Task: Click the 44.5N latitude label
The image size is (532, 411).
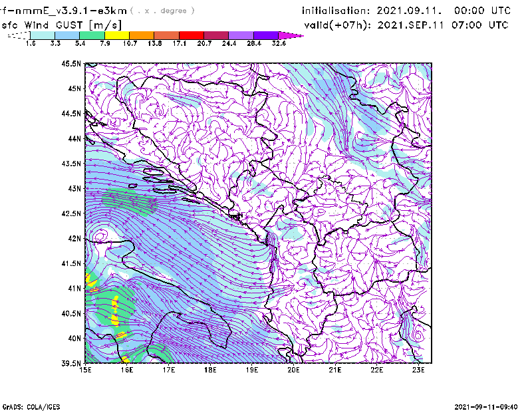Action: [x=71, y=113]
